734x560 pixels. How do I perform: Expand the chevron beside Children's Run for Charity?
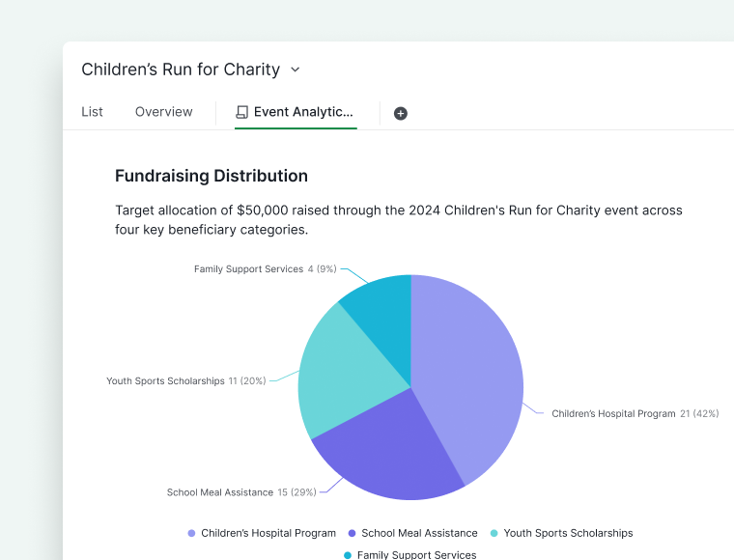point(296,70)
